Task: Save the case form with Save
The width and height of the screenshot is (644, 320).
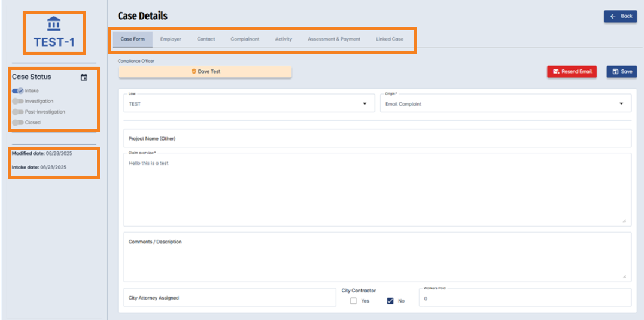Action: pyautogui.click(x=622, y=71)
